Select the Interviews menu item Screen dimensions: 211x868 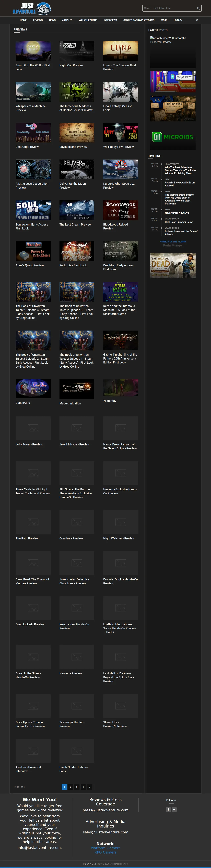tap(110, 20)
